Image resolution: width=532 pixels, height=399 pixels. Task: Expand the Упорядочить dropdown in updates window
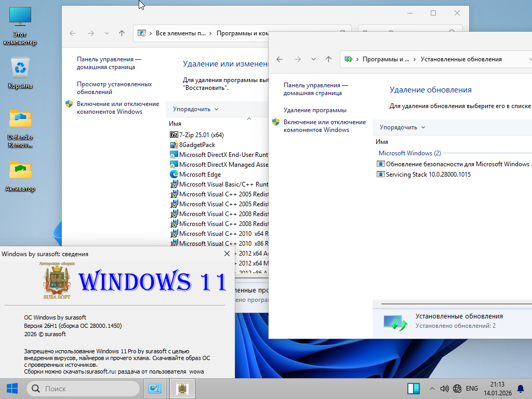(402, 127)
